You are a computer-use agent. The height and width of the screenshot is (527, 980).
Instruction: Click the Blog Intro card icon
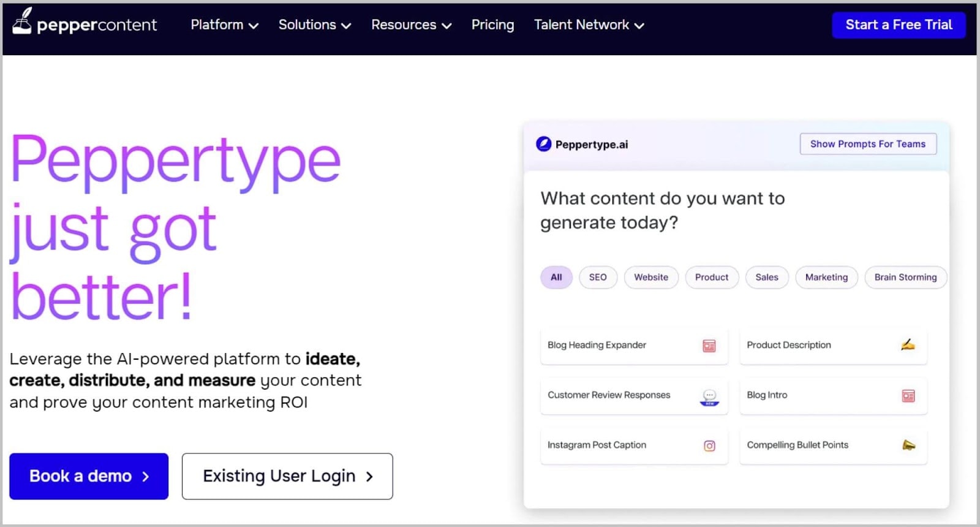click(908, 396)
